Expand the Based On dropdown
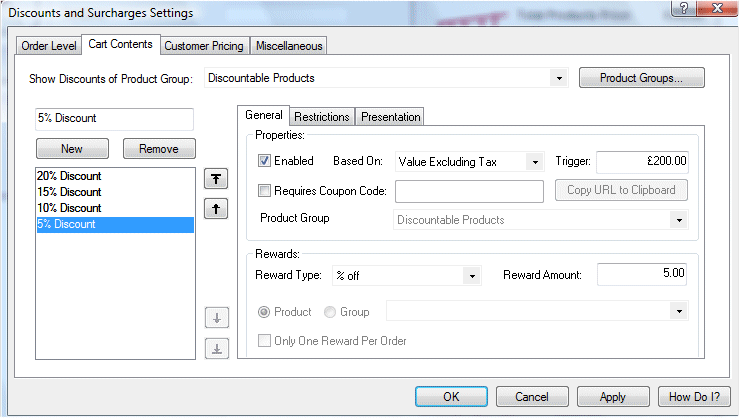739x418 pixels. [x=468, y=161]
